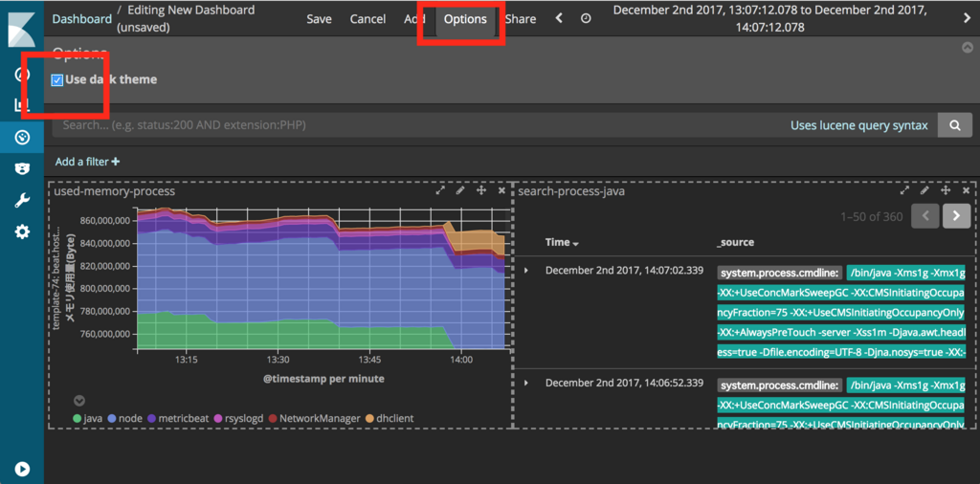The image size is (980, 484).
Task: Click the NetworkManager legend entry
Action: coord(314,418)
